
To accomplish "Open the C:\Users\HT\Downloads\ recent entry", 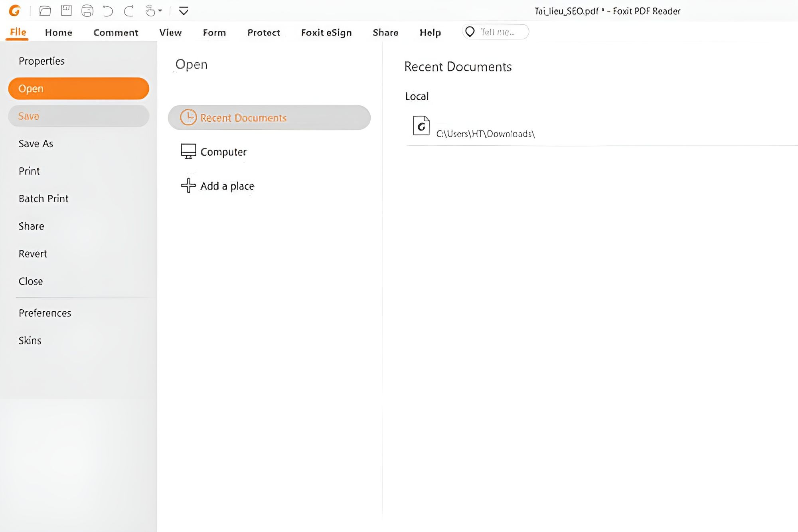I will click(x=485, y=134).
